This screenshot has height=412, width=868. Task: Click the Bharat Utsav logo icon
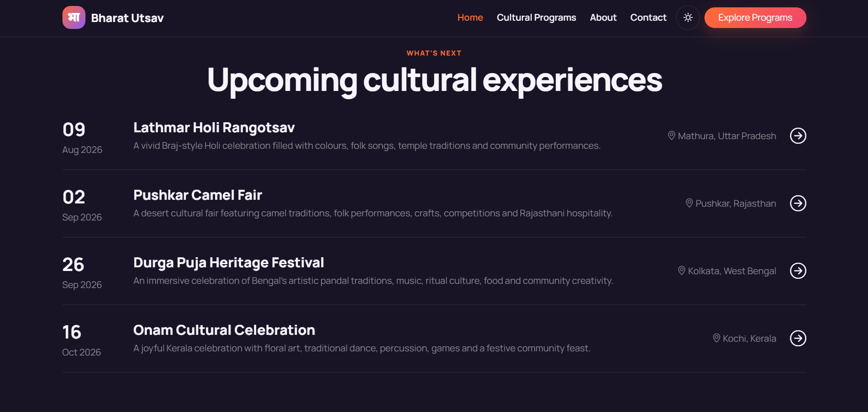(74, 17)
